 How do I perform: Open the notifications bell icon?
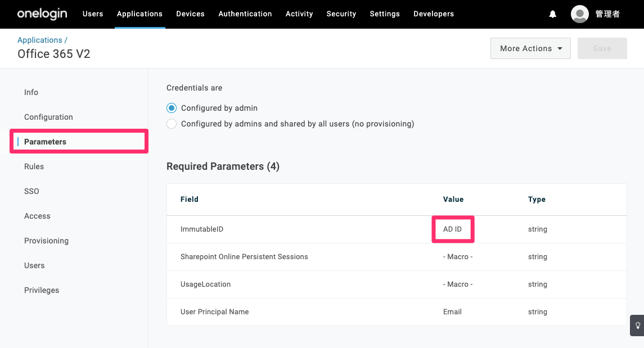click(553, 15)
